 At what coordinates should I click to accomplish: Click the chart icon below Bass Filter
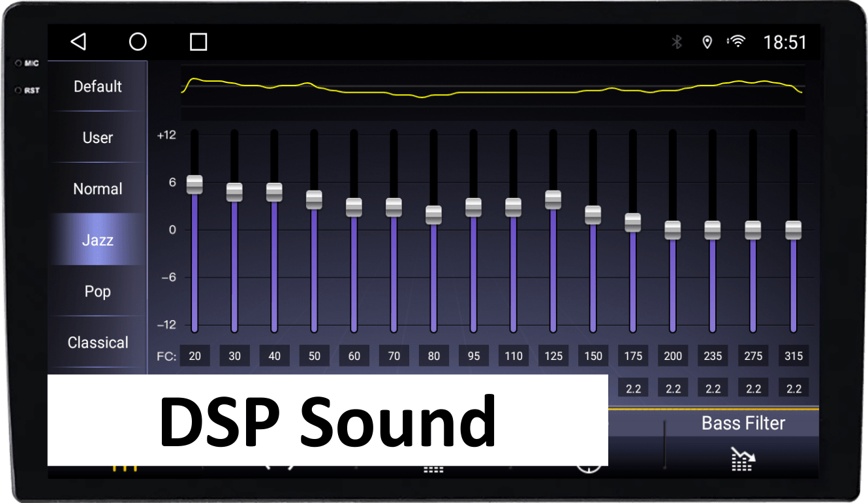[743, 459]
